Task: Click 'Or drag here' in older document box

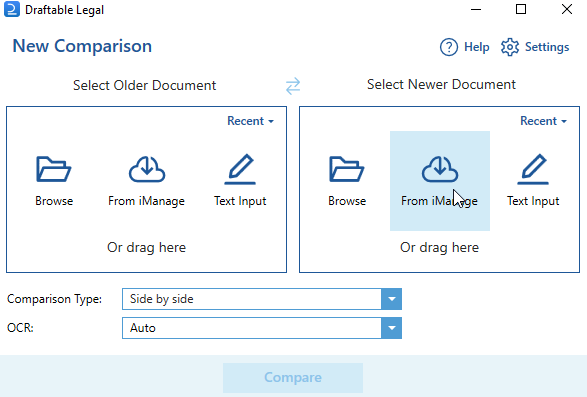Action: [146, 248]
